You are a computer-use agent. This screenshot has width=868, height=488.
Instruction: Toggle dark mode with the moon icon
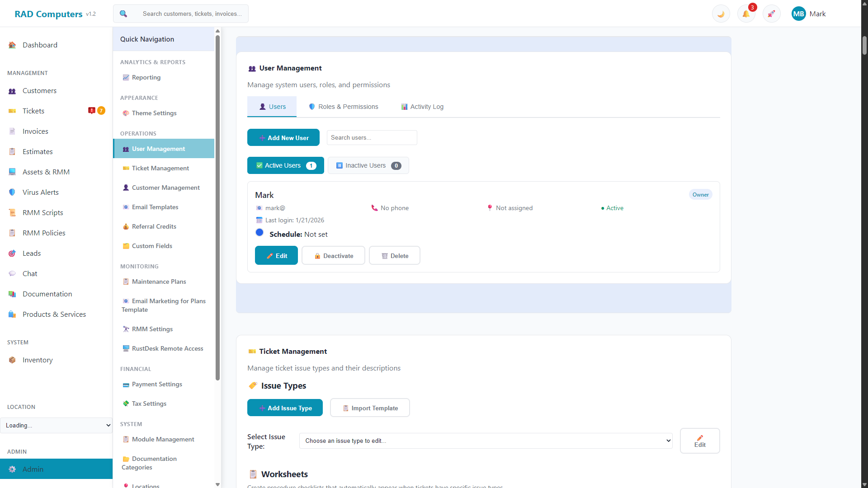point(720,14)
